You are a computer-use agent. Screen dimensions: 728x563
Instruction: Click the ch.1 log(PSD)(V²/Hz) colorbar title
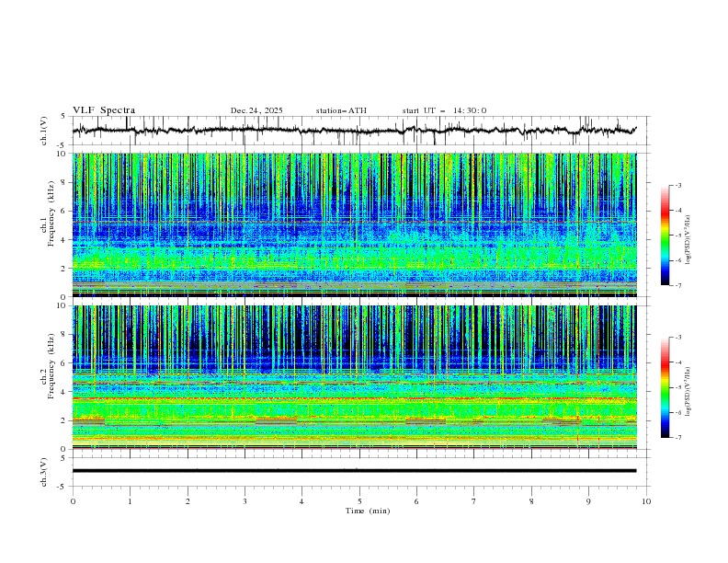688,240
